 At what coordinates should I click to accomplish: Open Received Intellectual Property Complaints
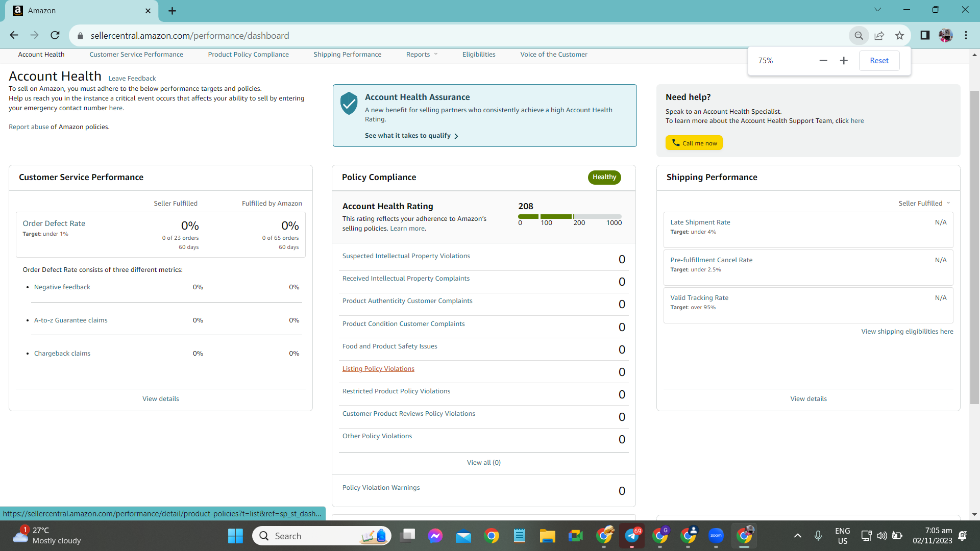point(406,279)
